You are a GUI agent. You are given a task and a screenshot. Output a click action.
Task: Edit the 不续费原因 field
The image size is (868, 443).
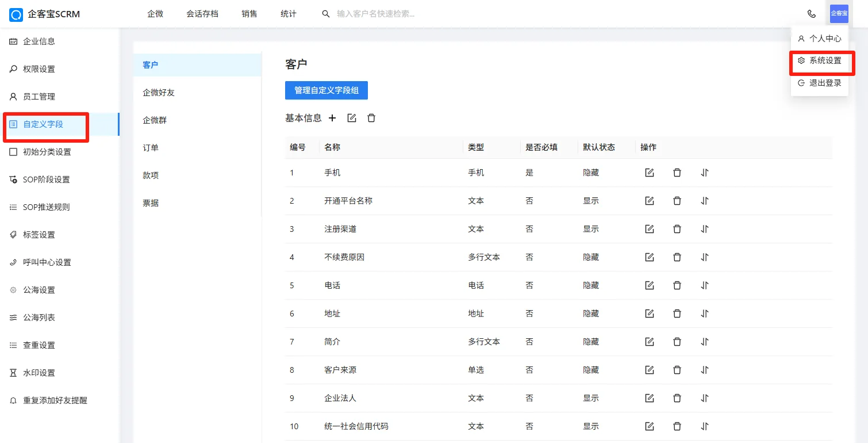[650, 257]
